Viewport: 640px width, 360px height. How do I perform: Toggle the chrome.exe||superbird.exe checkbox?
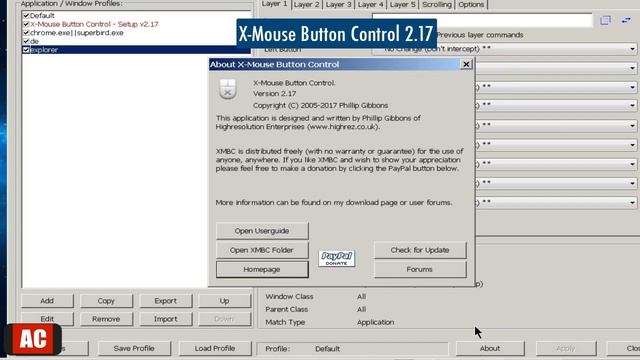coord(26,33)
